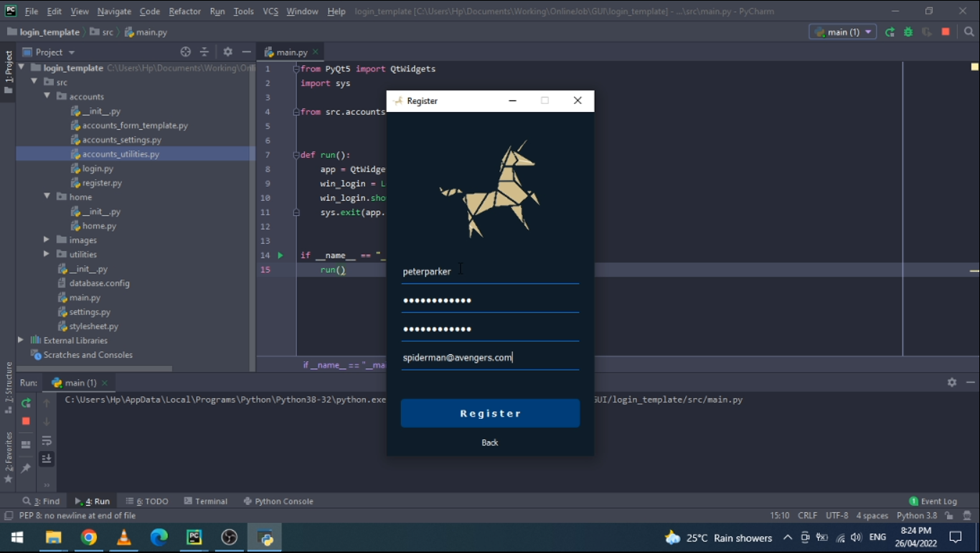
Task: Collapse all in the Project panel
Action: 204,52
